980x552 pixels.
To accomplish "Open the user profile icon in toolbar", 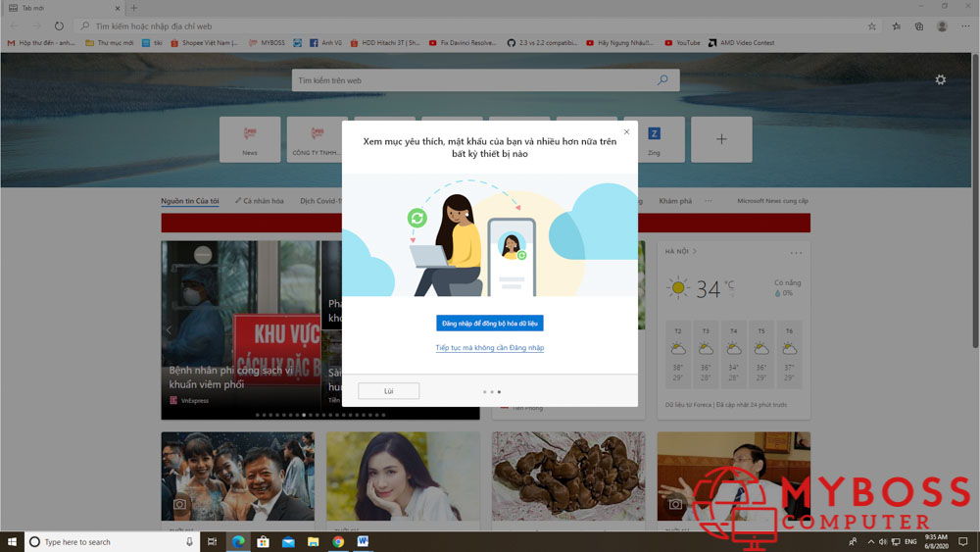I will [943, 26].
